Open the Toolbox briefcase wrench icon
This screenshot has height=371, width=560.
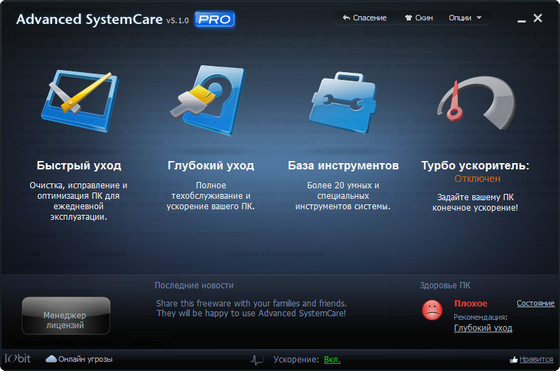pos(342,102)
